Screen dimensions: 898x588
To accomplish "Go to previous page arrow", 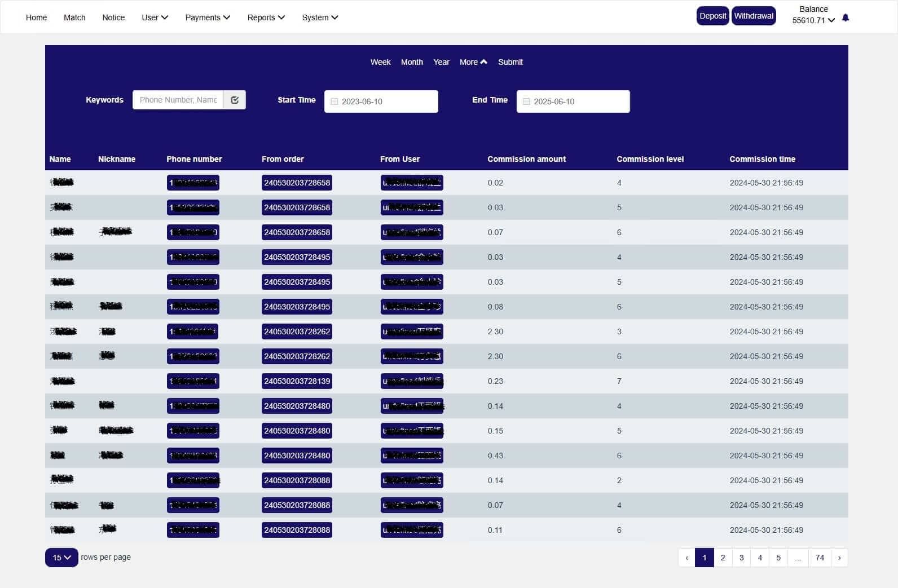I will tap(686, 558).
